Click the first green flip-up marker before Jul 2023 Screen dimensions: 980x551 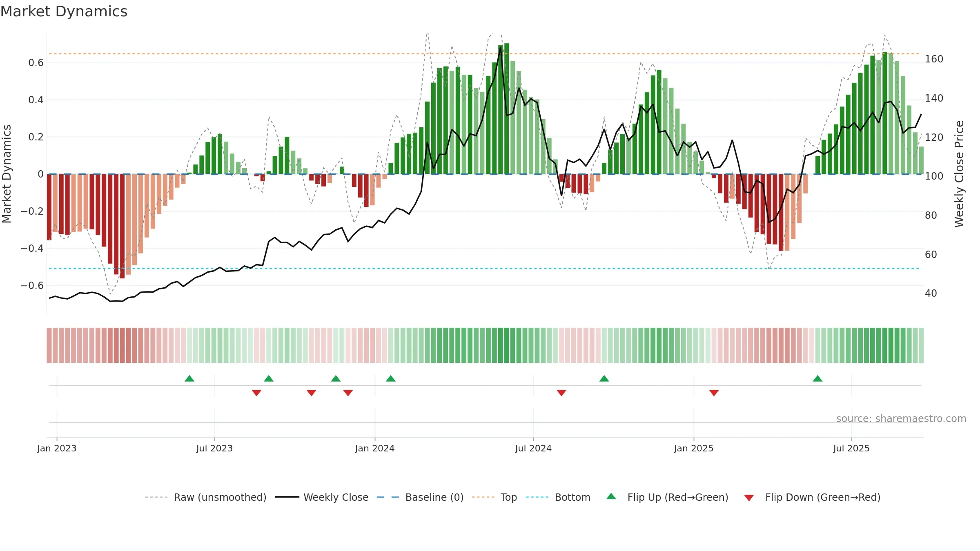pos(189,378)
